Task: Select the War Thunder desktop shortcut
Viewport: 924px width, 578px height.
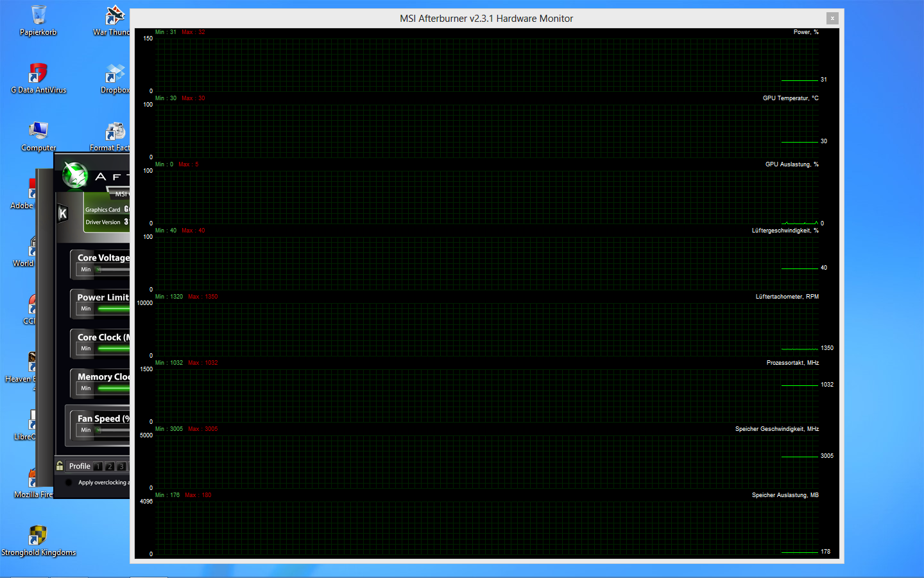Action: coord(112,21)
